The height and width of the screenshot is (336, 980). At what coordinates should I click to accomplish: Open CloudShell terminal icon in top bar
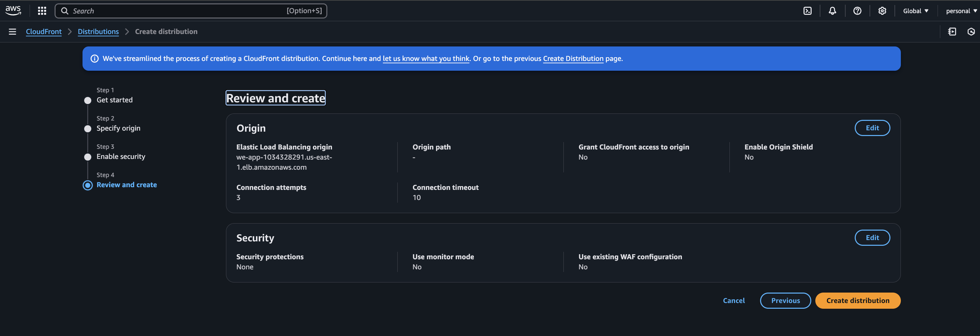tap(807, 11)
